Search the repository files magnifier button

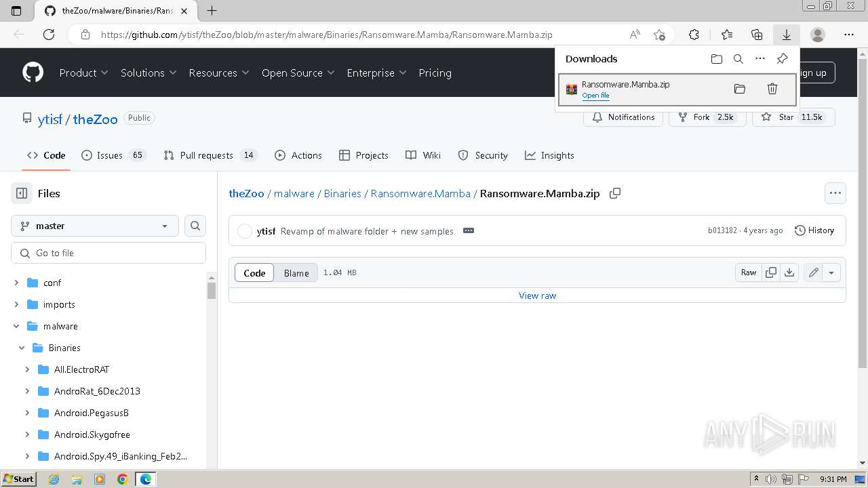[195, 226]
